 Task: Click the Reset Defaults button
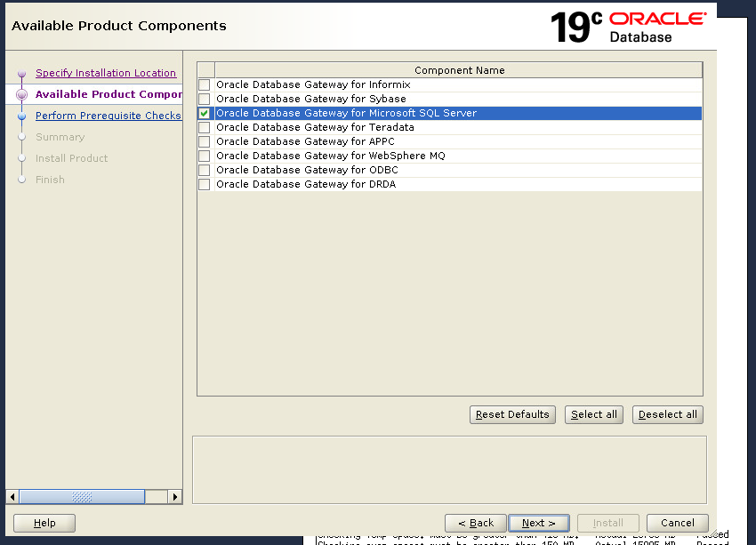point(512,414)
